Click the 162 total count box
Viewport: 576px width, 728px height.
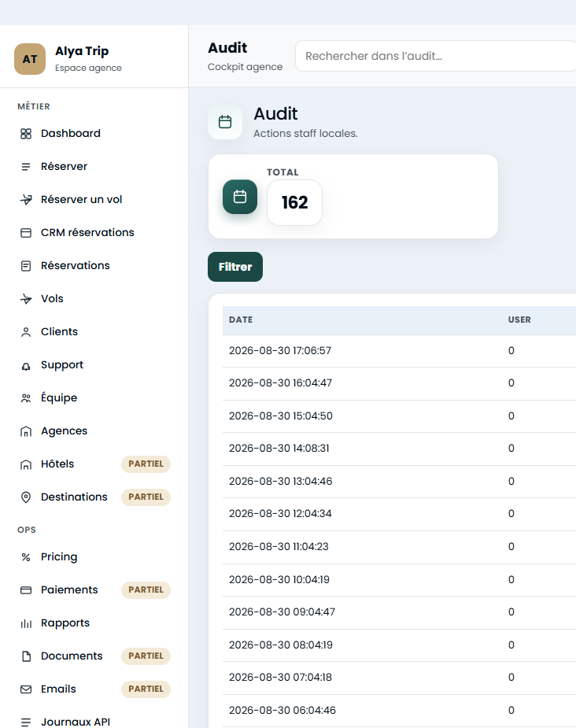coord(295,202)
